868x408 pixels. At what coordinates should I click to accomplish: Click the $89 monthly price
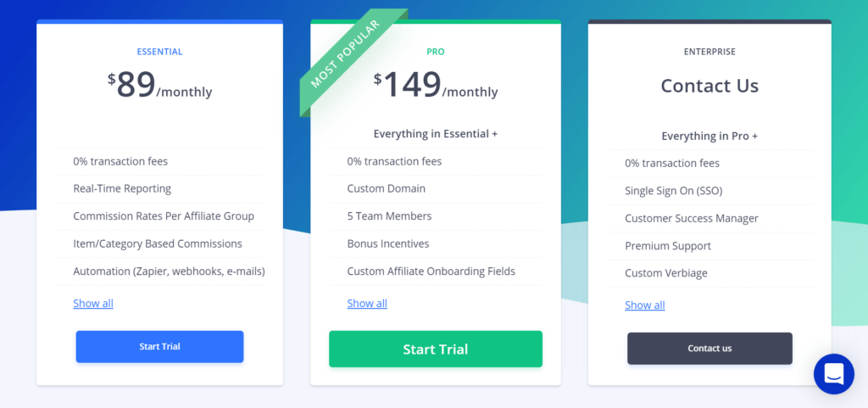(x=159, y=86)
